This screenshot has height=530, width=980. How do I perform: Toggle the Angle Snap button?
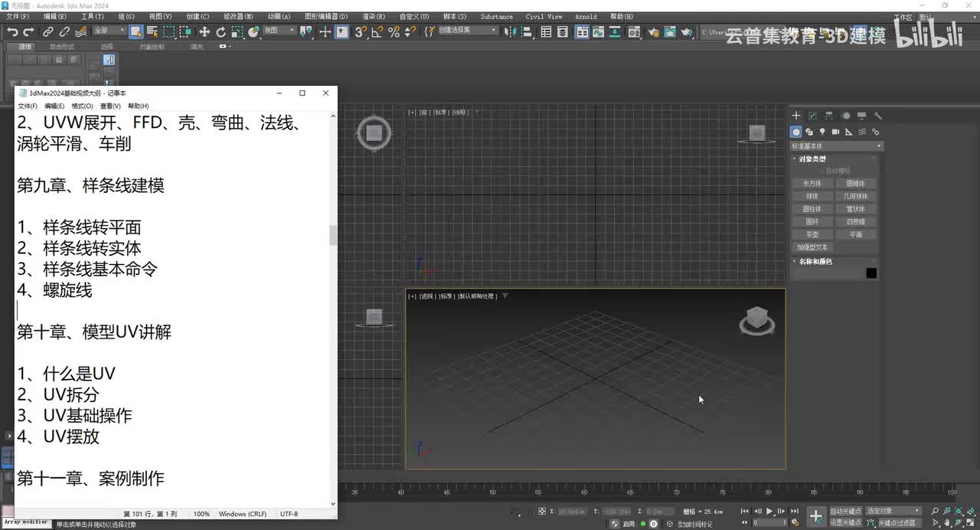coord(377,31)
